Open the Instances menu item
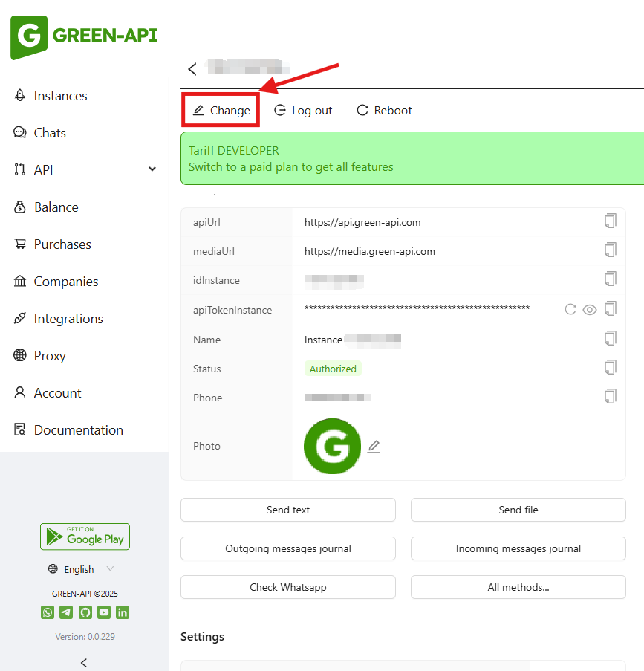Screen dimensions: 644x671 (x=60, y=96)
